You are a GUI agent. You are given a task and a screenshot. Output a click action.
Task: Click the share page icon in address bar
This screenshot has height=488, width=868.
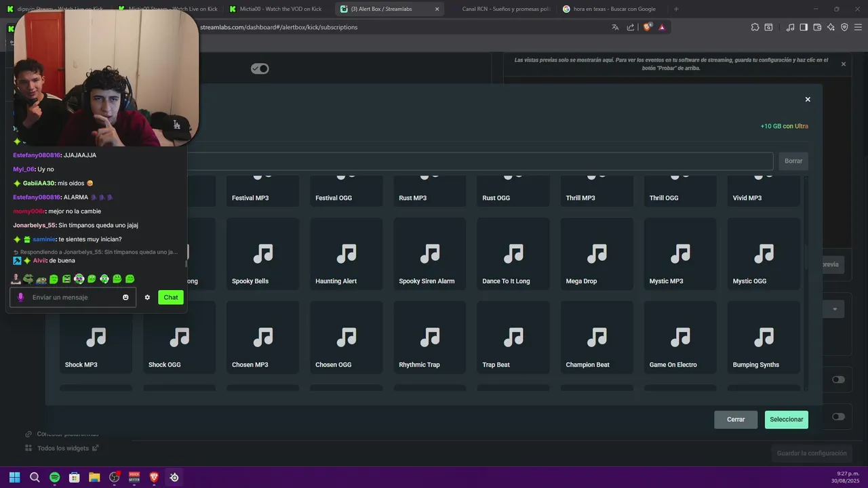[631, 27]
